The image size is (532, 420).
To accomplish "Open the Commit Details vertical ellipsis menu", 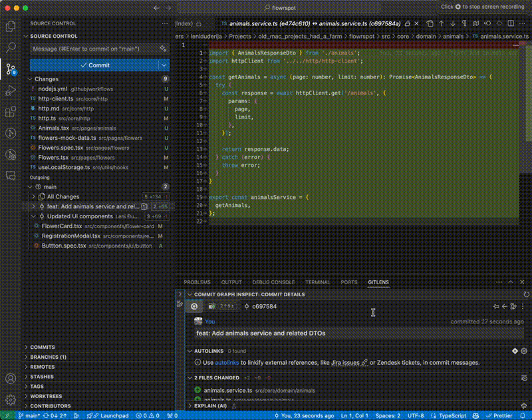I will tap(523, 306).
